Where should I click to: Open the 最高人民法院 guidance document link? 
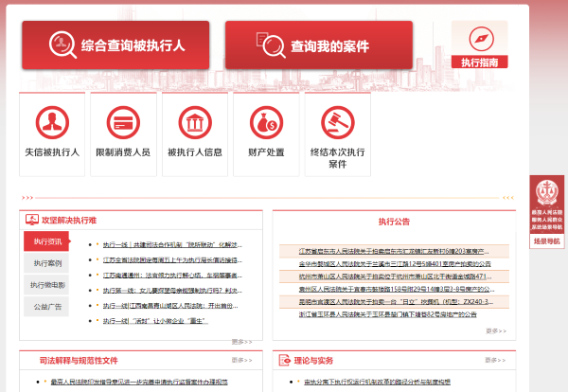coord(139,382)
